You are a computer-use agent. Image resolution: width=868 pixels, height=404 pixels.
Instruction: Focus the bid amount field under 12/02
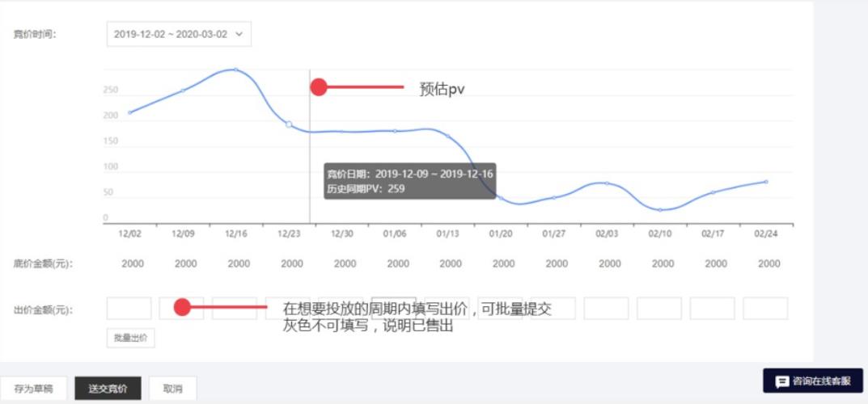[x=129, y=309]
